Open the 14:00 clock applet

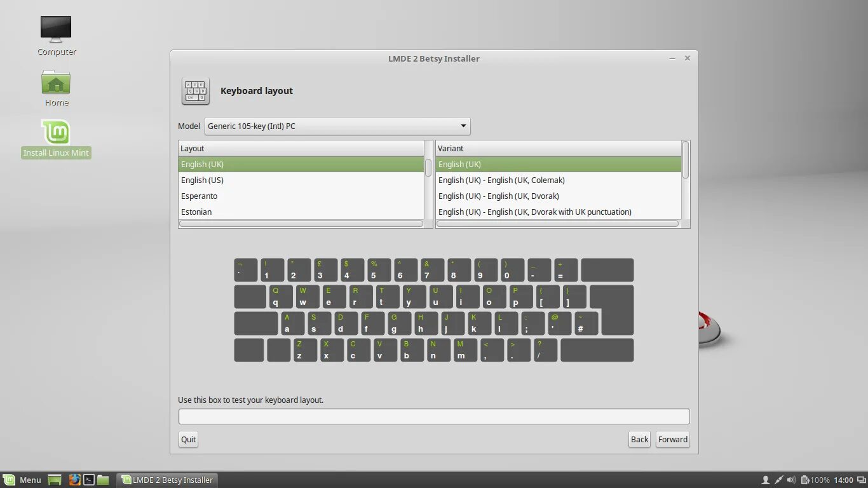pos(843,480)
